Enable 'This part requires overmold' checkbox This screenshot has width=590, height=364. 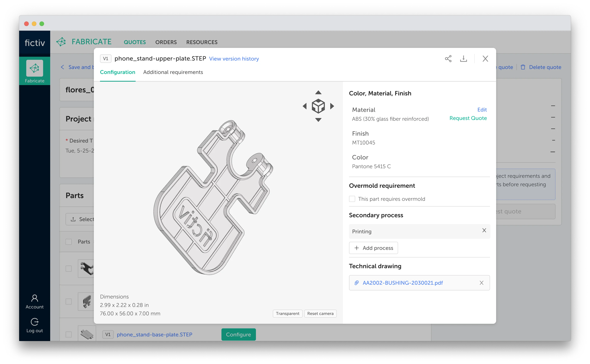pyautogui.click(x=352, y=199)
